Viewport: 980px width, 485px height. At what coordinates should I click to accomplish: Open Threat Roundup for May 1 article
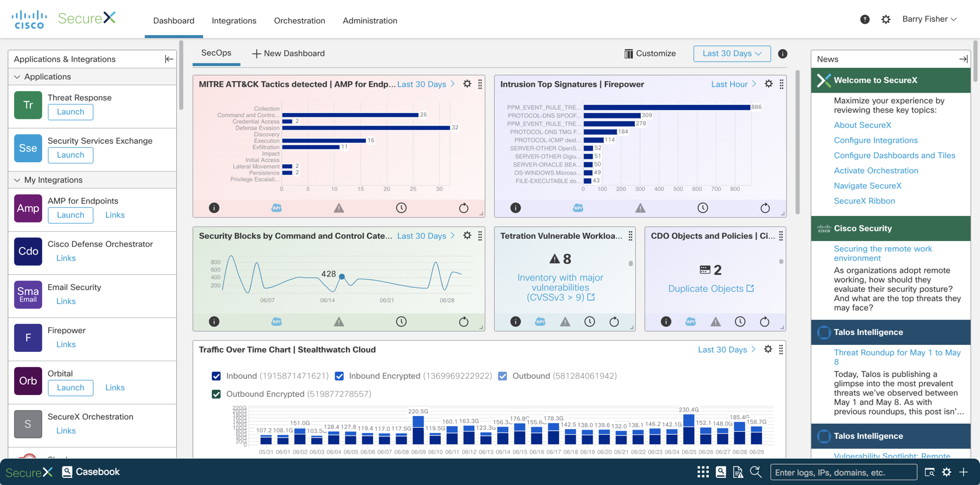pos(897,357)
